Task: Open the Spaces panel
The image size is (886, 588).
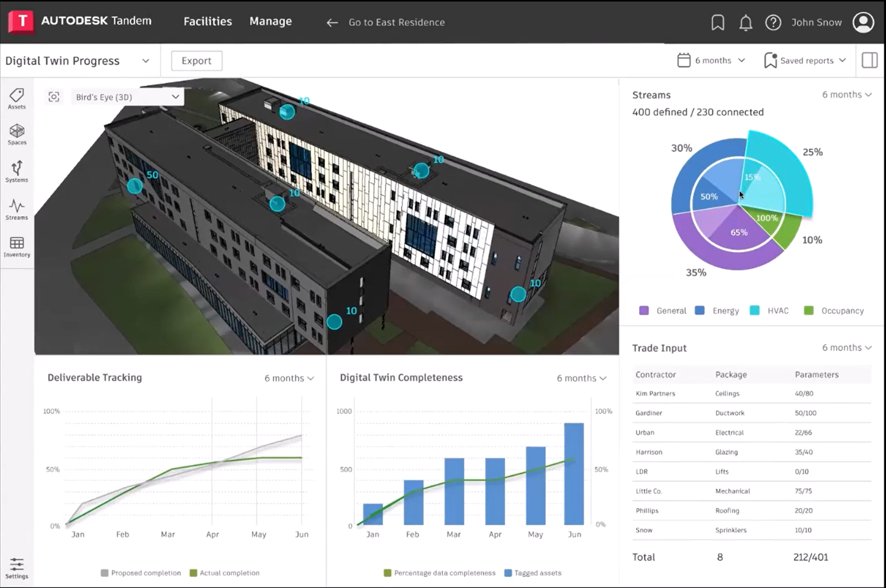Action: click(17, 134)
